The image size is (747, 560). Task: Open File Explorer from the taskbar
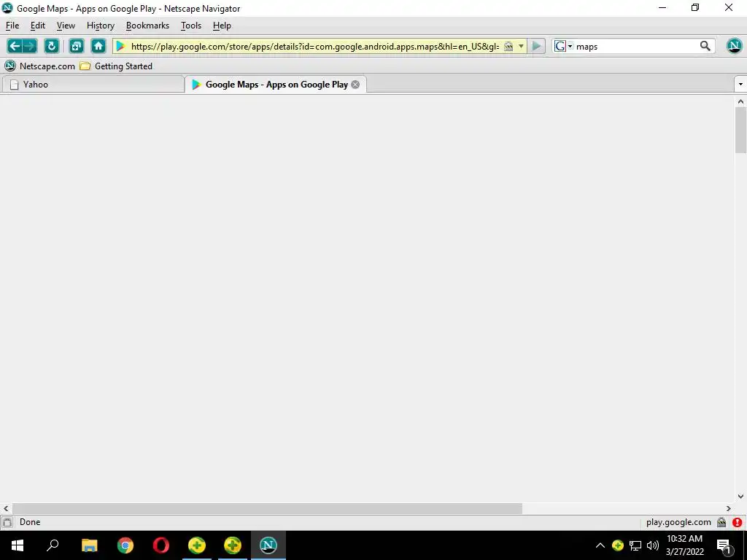pos(89,545)
